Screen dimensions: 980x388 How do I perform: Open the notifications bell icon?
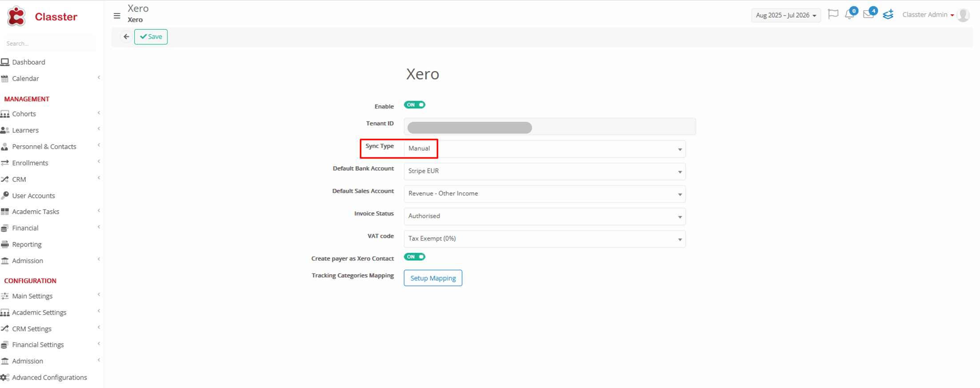(x=849, y=14)
